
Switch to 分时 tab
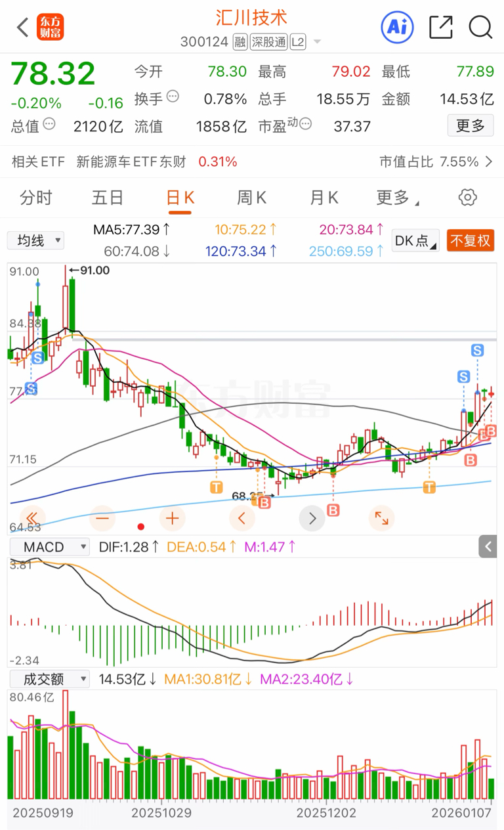coord(36,198)
